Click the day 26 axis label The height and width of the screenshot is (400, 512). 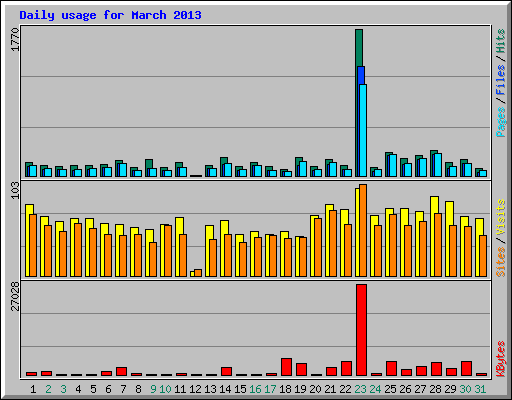405,389
